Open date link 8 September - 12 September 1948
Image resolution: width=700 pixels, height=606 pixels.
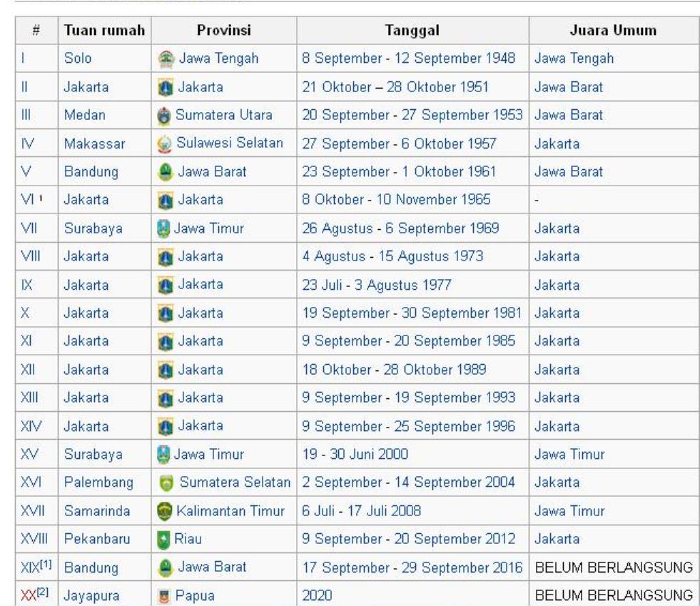409,59
